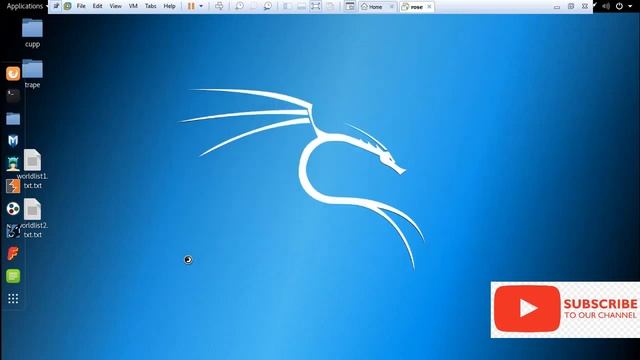Show all applications grid icon
Image resolution: width=640 pixels, height=360 pixels.
click(13, 299)
